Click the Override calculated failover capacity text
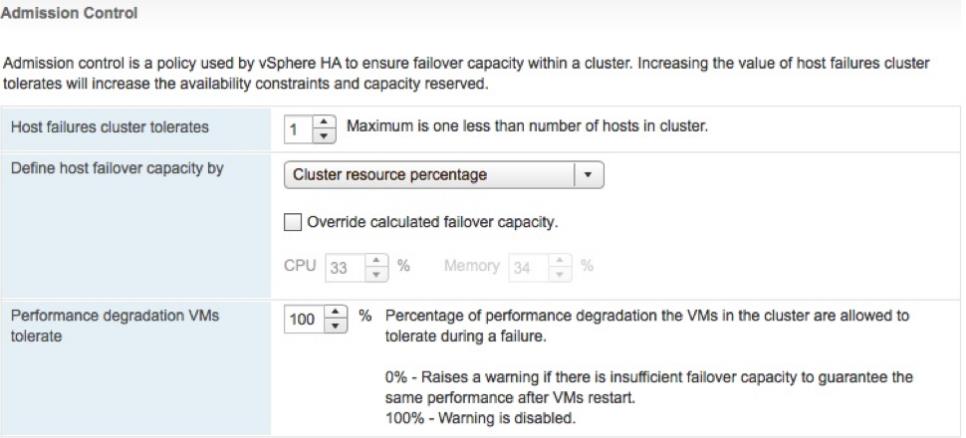 pos(431,222)
